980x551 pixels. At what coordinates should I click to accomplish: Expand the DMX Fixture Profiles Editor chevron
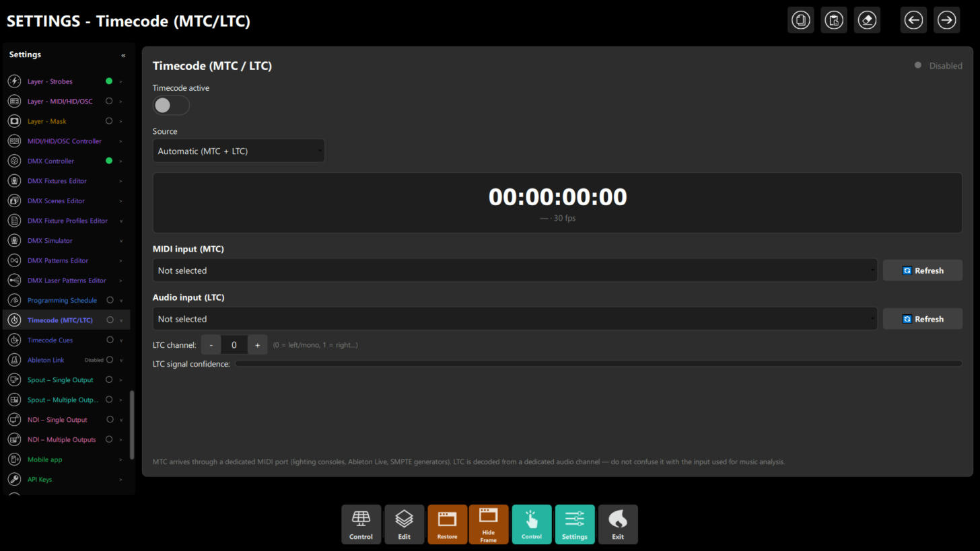pyautogui.click(x=121, y=221)
